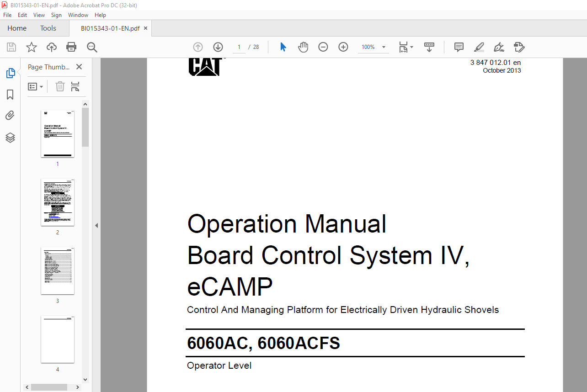Open the Window menu

(x=78, y=15)
